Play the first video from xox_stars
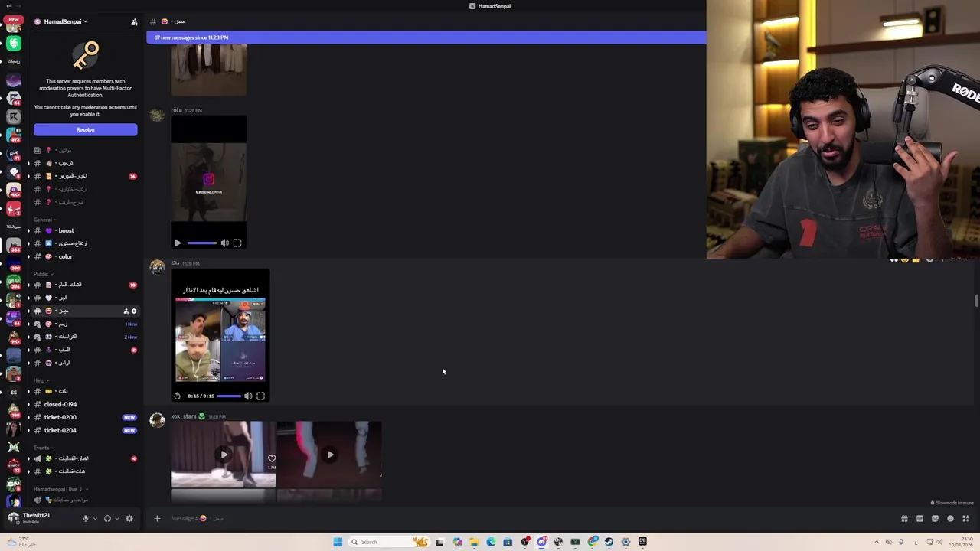This screenshot has width=980, height=551. tap(224, 455)
